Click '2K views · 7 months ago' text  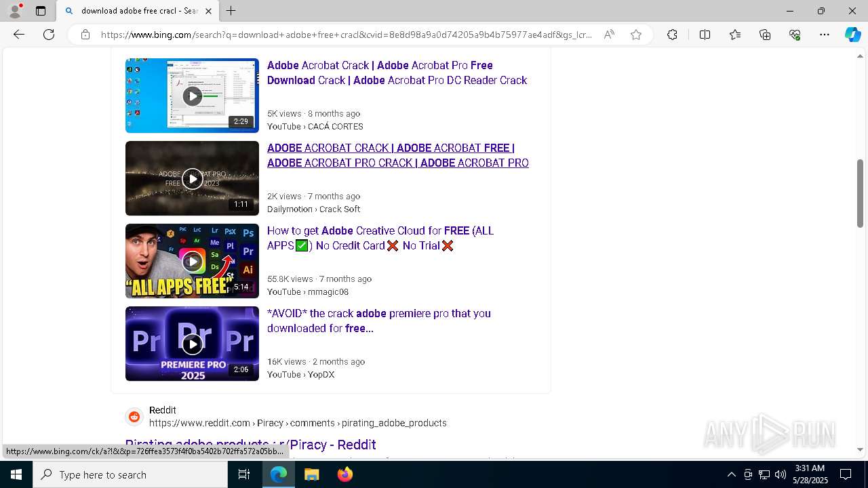(x=313, y=197)
